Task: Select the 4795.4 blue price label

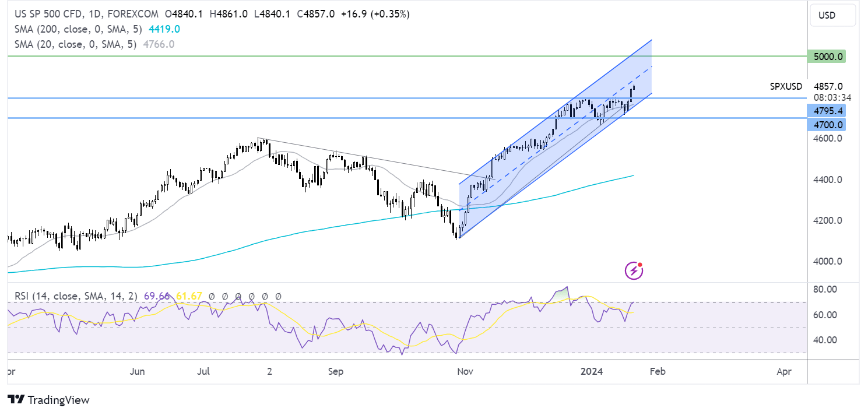Action: [x=827, y=111]
